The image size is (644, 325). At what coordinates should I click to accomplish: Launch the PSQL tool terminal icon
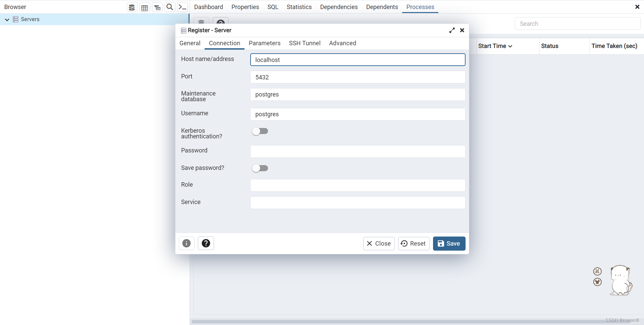pyautogui.click(x=182, y=7)
